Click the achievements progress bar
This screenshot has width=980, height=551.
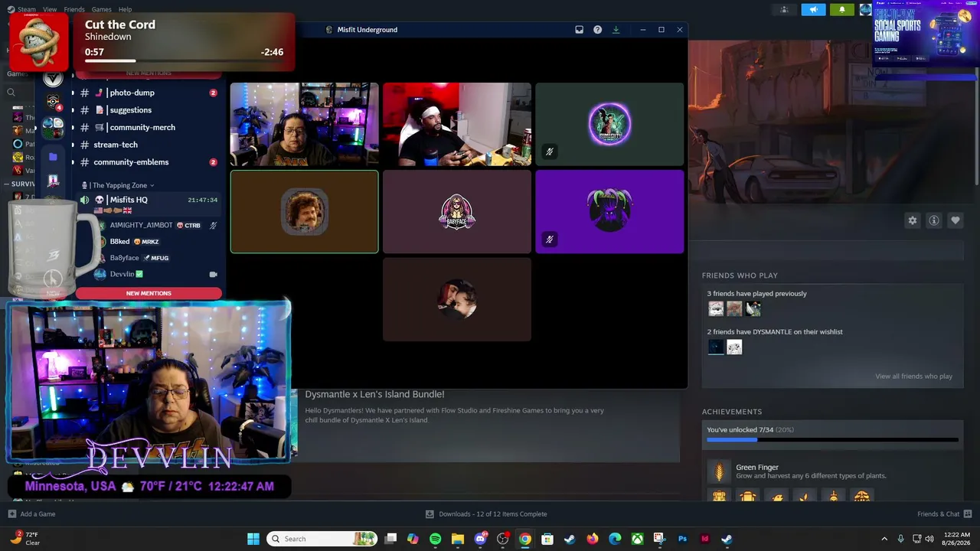tap(832, 440)
